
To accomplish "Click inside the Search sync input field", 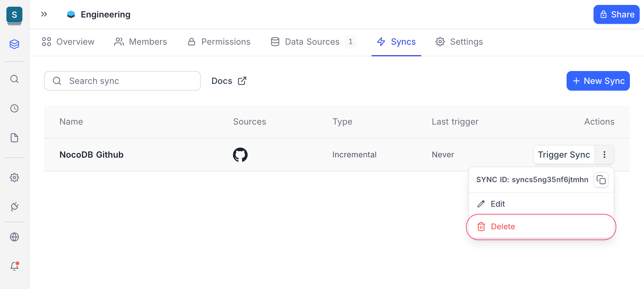I will pyautogui.click(x=122, y=81).
